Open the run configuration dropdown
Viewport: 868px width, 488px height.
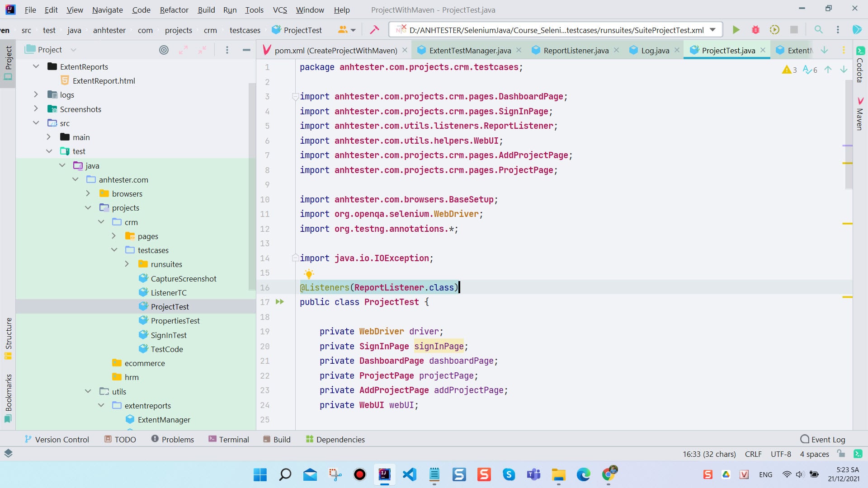(713, 30)
